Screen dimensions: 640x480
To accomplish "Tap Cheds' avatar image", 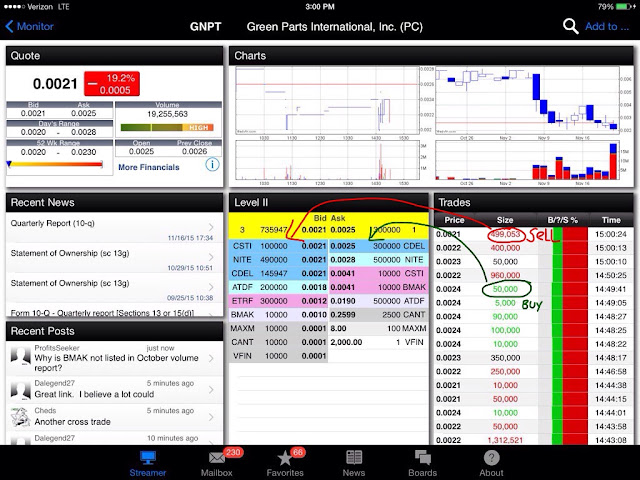I will pyautogui.click(x=20, y=417).
